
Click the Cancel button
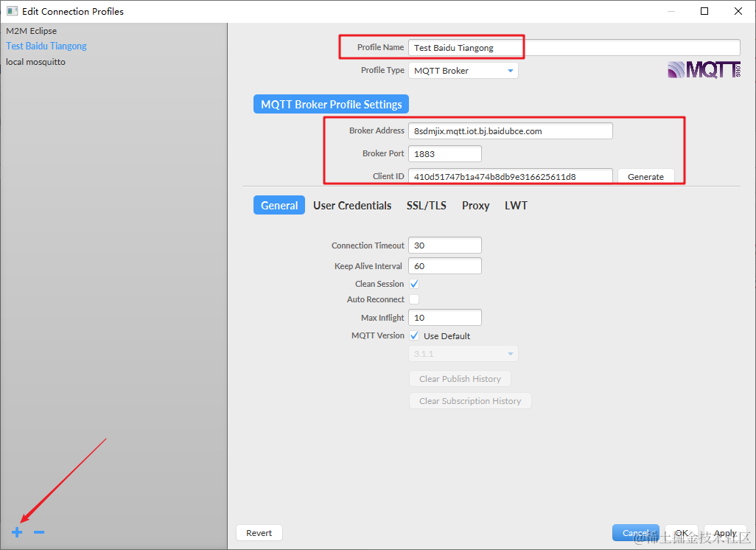click(x=635, y=532)
